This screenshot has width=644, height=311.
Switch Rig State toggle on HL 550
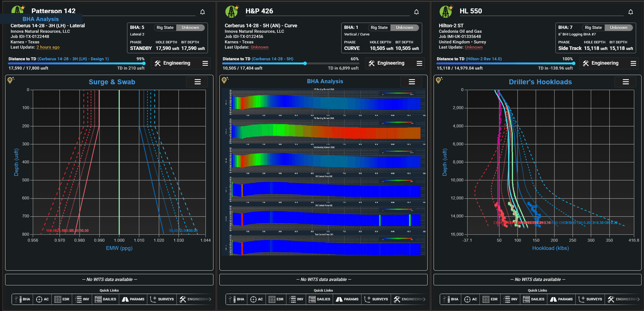(x=607, y=28)
